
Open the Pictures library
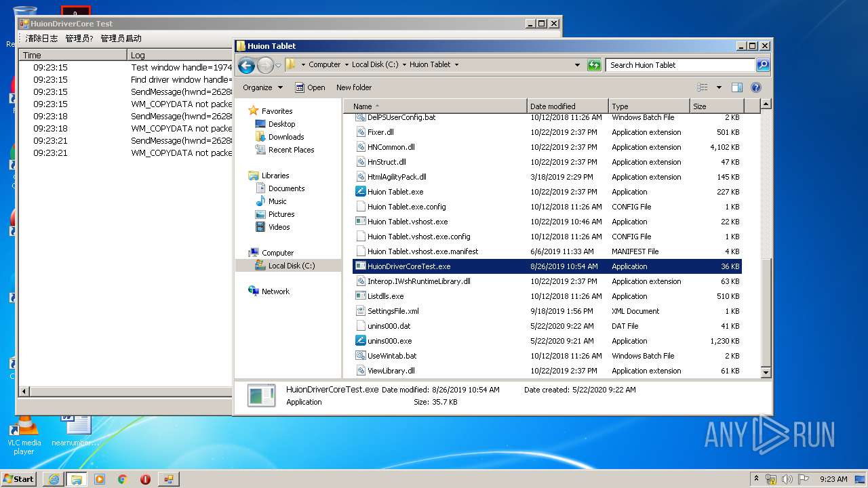tap(281, 214)
